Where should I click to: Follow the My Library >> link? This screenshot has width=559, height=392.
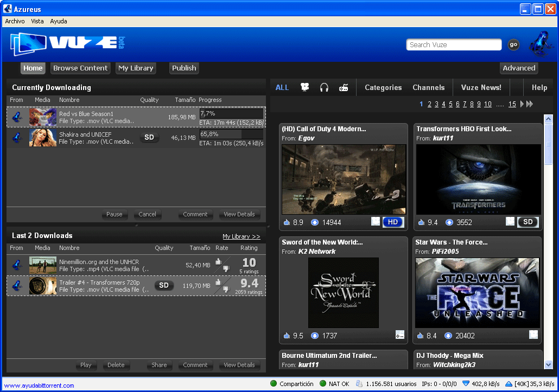242,236
